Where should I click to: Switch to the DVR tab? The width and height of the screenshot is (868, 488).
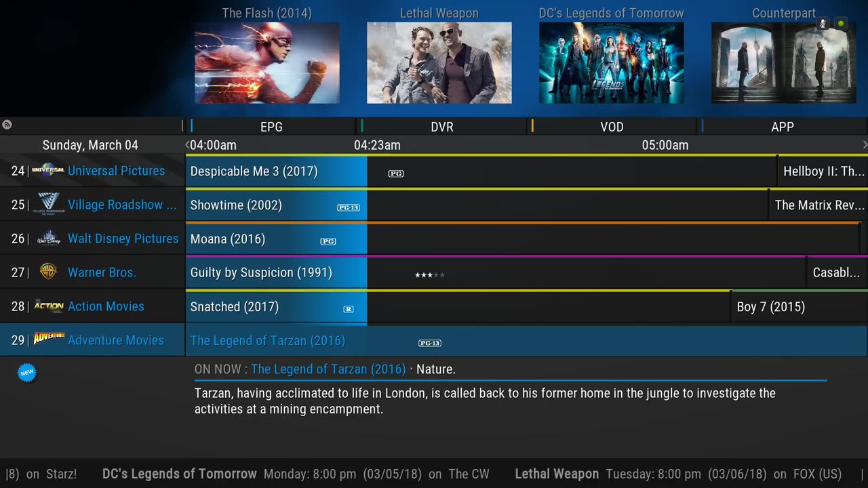[442, 127]
